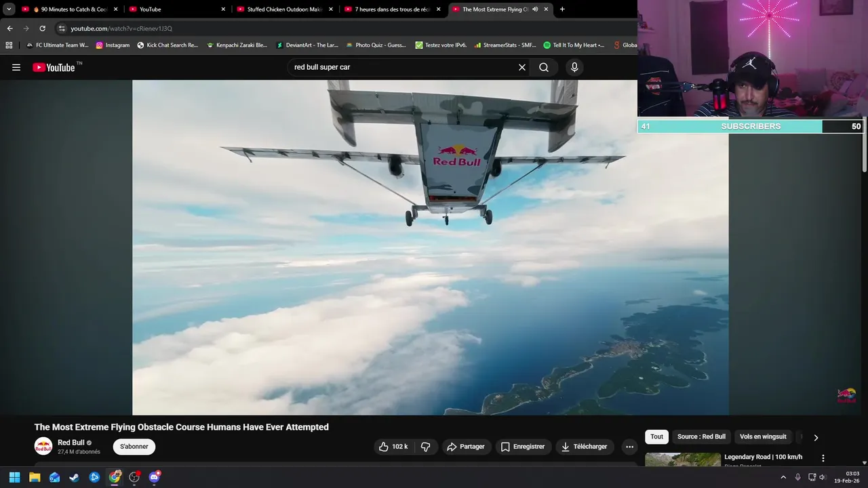This screenshot has height=488, width=868.
Task: Open the Legendary Road thumbnail
Action: [683, 460]
